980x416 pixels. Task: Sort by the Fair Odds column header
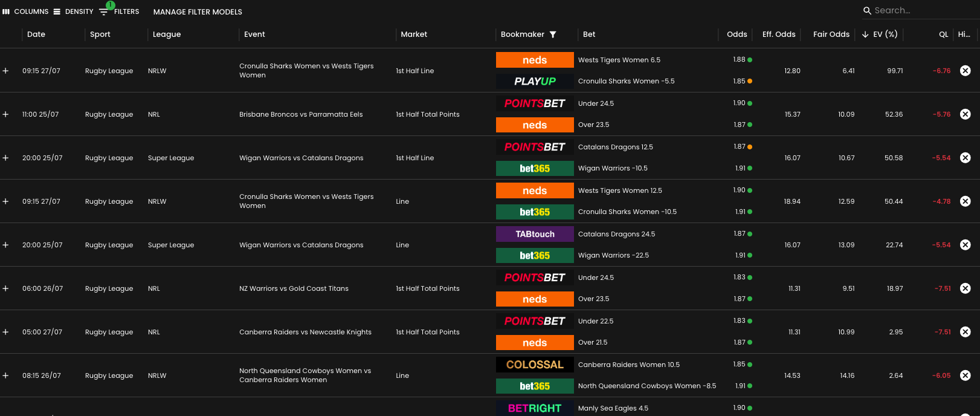[x=831, y=34]
